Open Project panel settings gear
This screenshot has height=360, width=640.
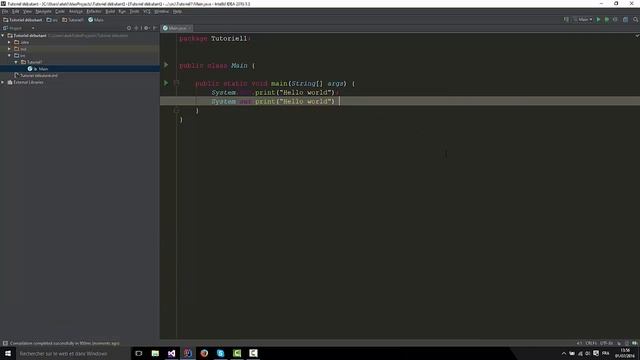(146, 28)
